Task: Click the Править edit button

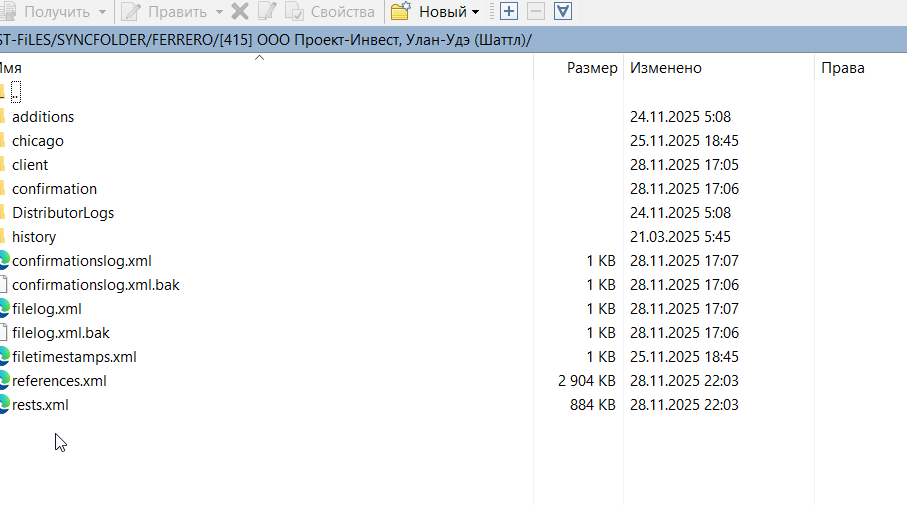Action: [165, 12]
